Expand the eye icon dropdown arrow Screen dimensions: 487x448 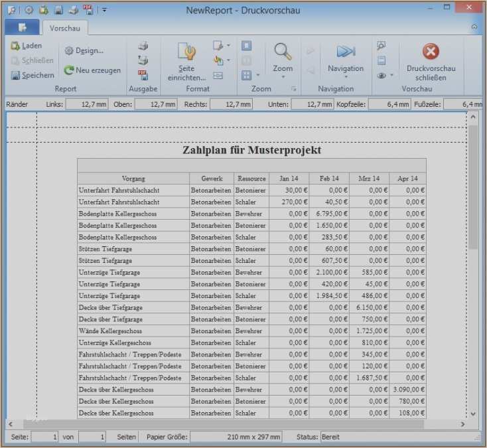point(391,75)
